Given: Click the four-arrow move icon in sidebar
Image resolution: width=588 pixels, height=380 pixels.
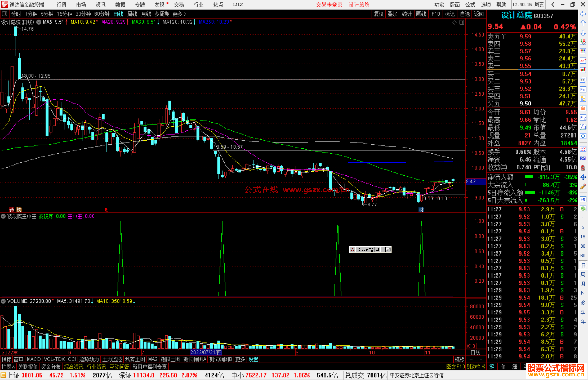Looking at the screenshot, I should click(x=583, y=177).
